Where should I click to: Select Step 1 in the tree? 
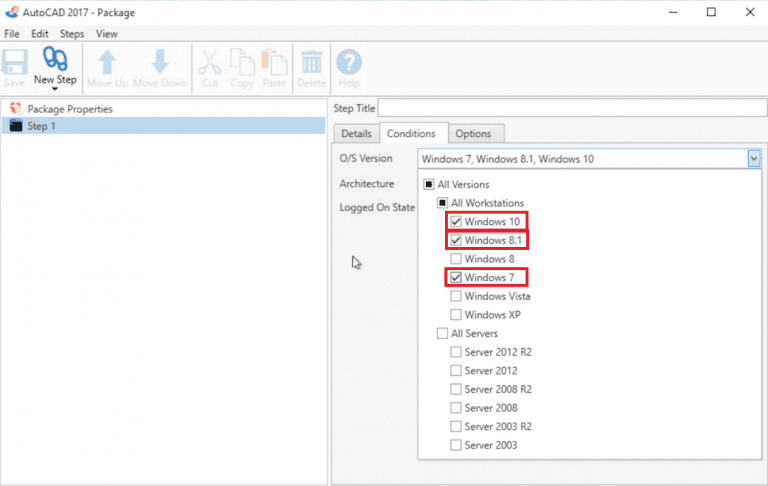pyautogui.click(x=163, y=126)
